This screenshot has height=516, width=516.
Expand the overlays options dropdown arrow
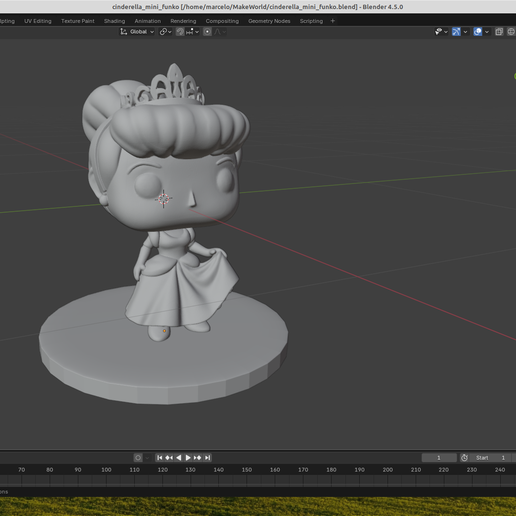487,32
